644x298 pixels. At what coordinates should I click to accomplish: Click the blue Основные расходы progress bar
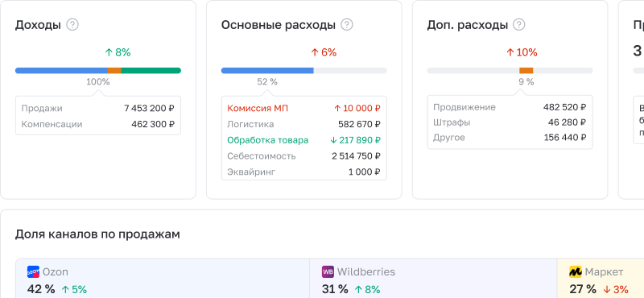click(x=267, y=70)
